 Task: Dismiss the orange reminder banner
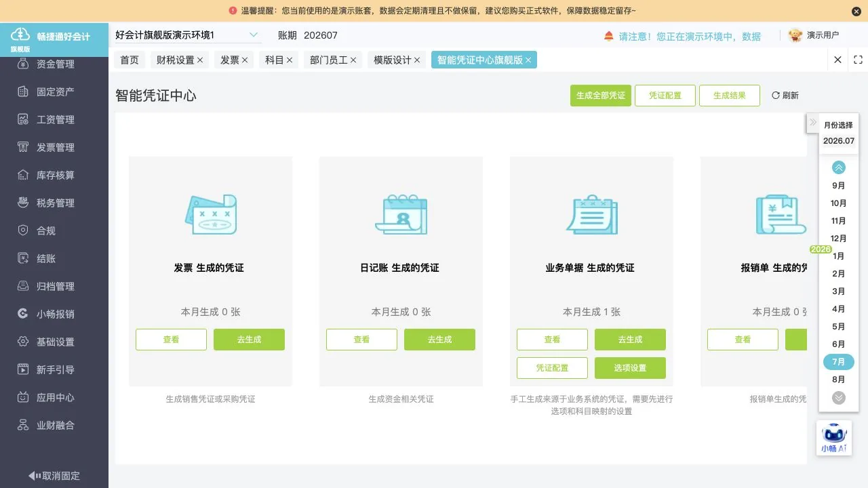coord(856,11)
